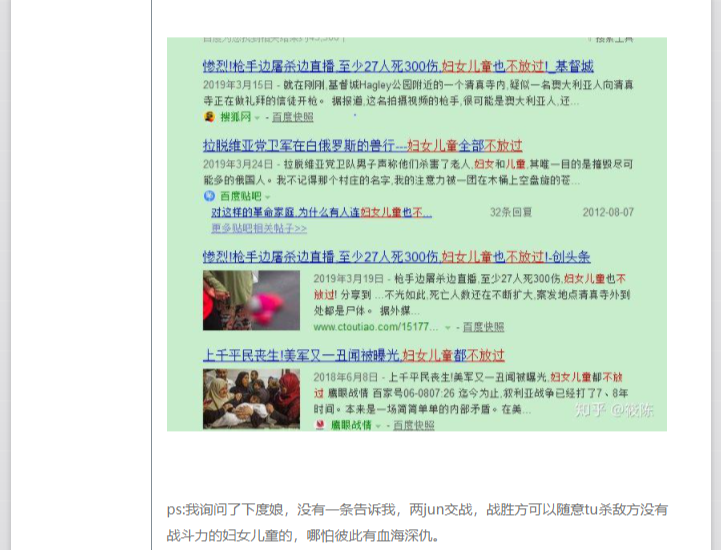Open first result titled 惨烈!枪手边屠杀边直播 基督城
721x550 pixels.
click(x=398, y=67)
